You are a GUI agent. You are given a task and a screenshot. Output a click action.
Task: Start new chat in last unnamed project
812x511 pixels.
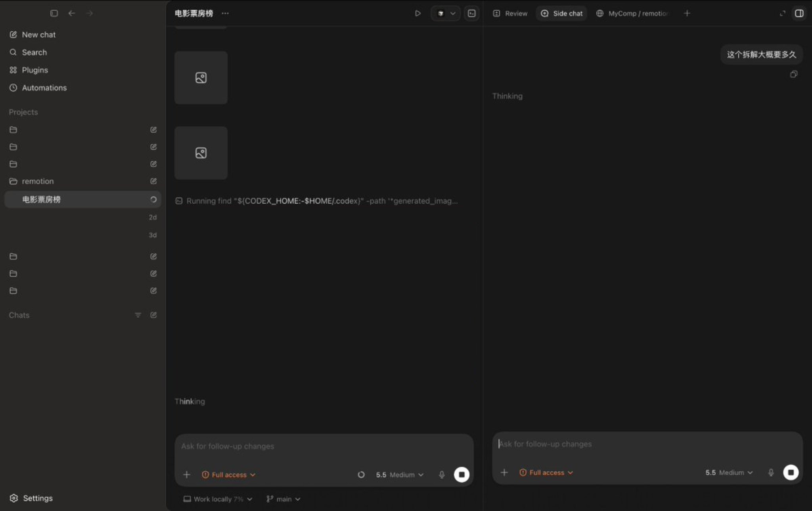[x=153, y=291]
